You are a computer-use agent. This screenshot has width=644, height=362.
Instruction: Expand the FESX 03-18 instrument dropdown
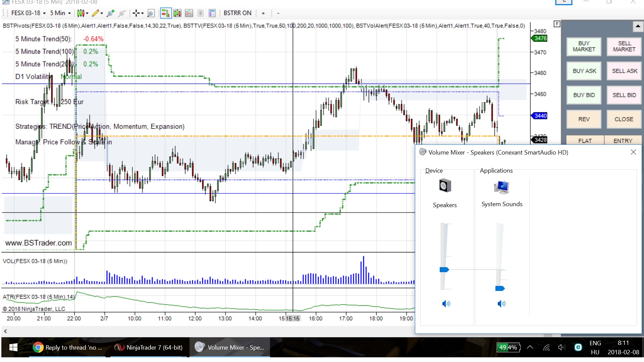(29, 13)
